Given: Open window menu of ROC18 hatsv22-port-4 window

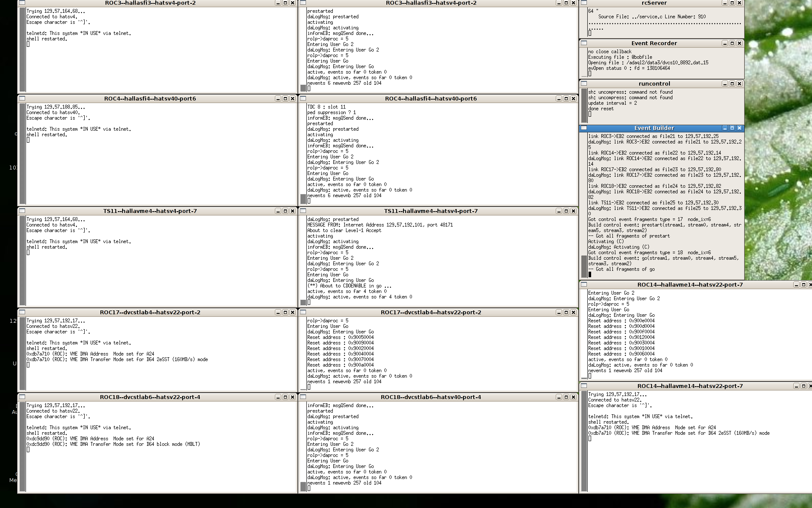Looking at the screenshot, I should pyautogui.click(x=22, y=397).
